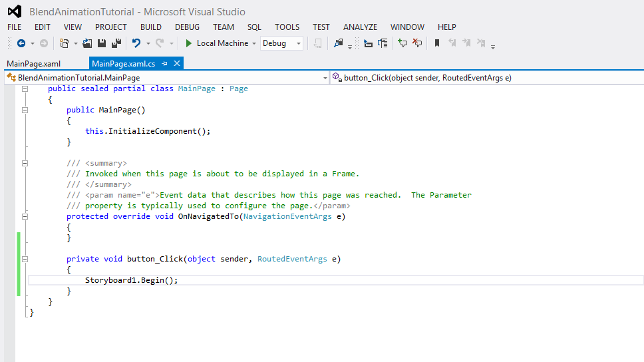This screenshot has width=644, height=362.
Task: Clear all bookmarks icon
Action: tap(481, 43)
